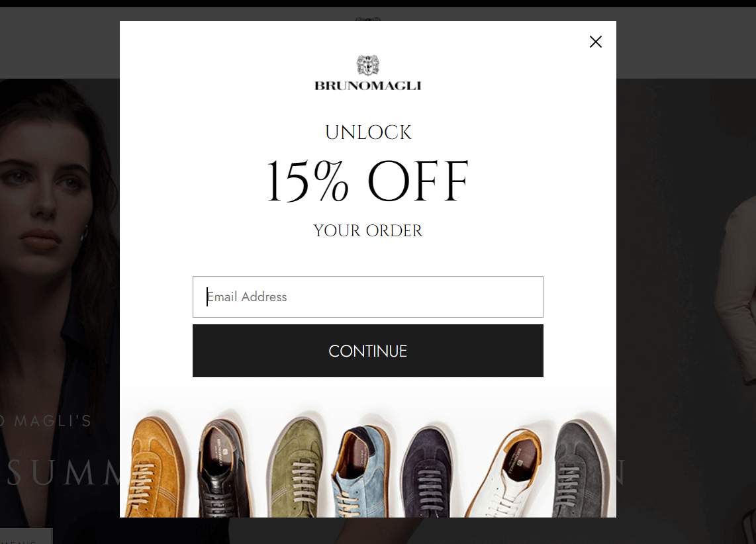
Task: Select the olive green suede sneaker
Action: pyautogui.click(x=295, y=469)
